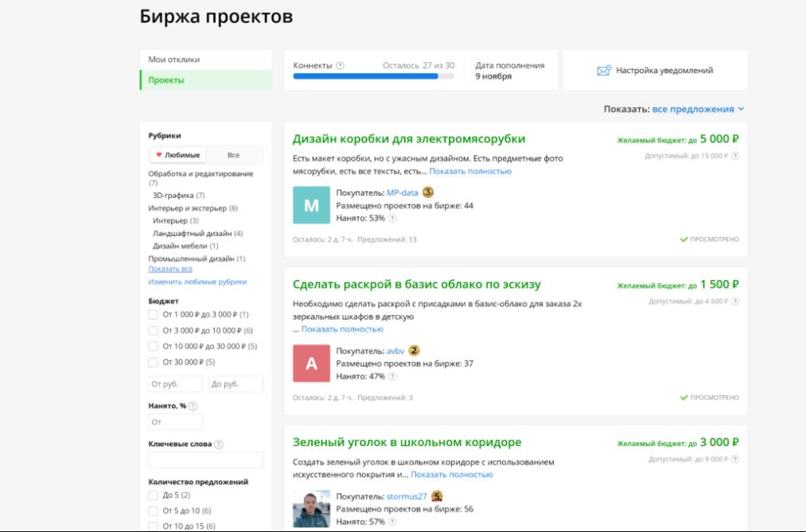Enable the От 30 000 ₽ budget checkbox
The width and height of the screenshot is (806, 532).
coord(154,363)
